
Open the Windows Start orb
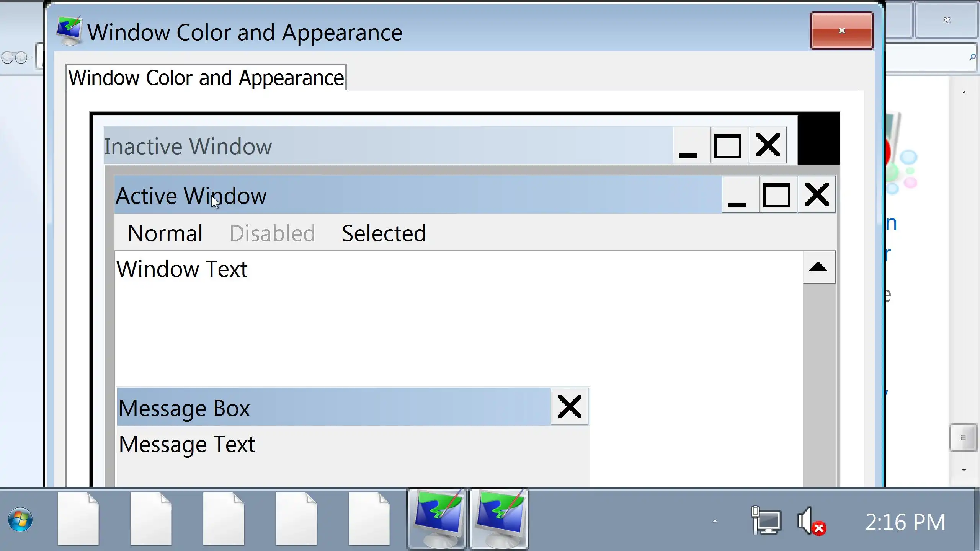point(20,519)
